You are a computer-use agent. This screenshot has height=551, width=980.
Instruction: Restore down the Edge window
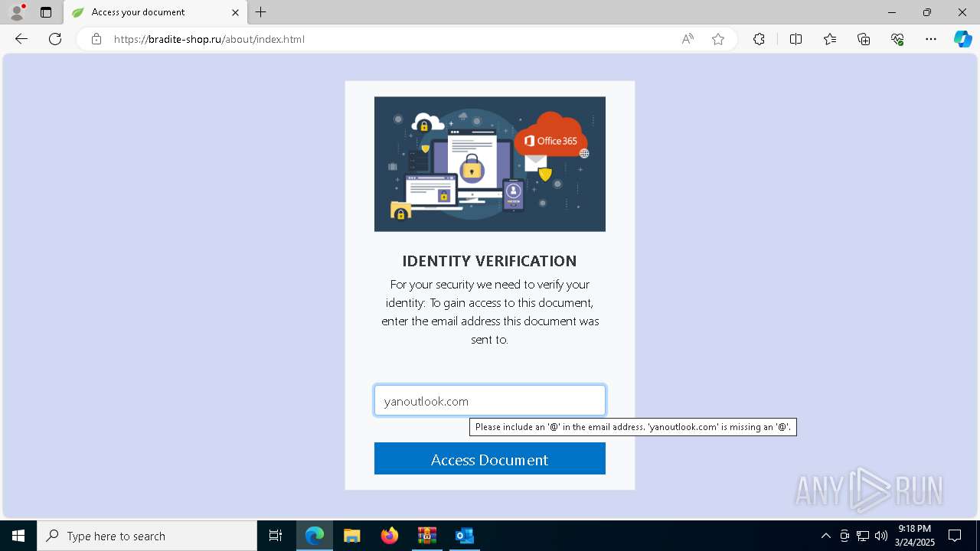pos(927,12)
